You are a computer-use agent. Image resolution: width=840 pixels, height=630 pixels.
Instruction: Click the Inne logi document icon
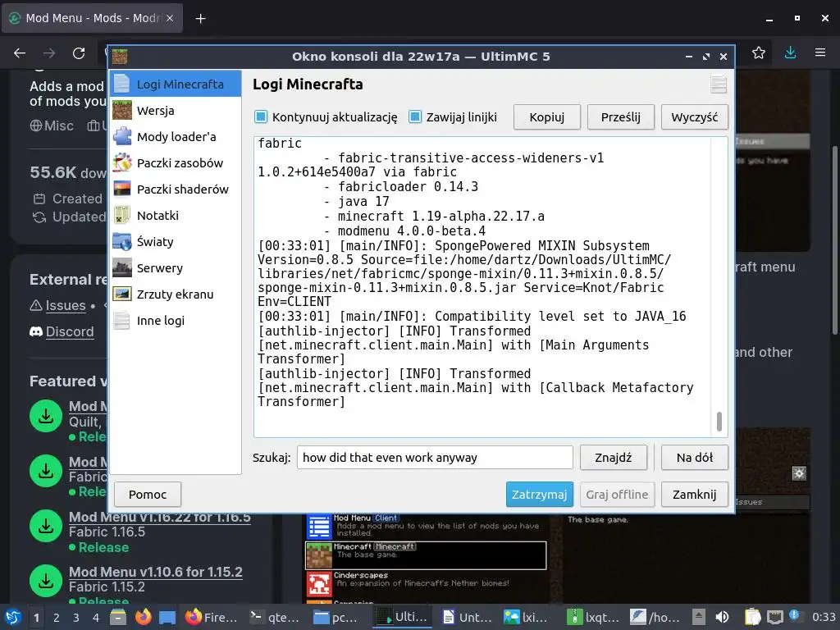click(122, 321)
